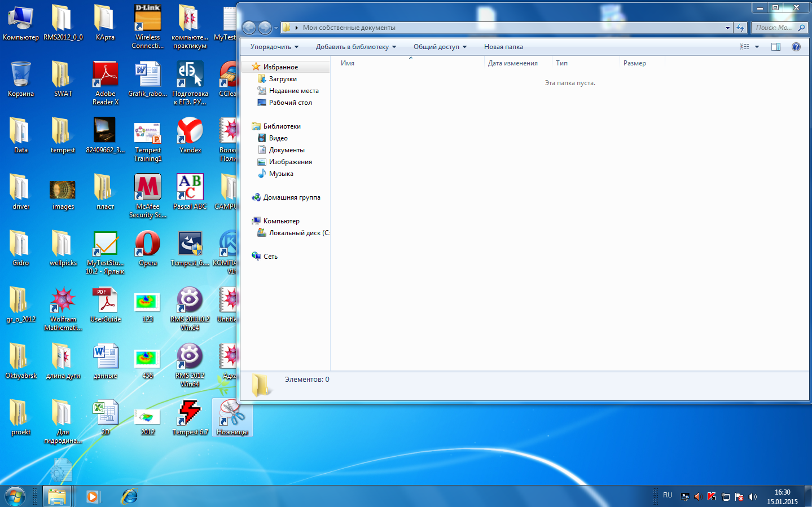
Task: Select the SWAT folder on desktop
Action: click(63, 79)
